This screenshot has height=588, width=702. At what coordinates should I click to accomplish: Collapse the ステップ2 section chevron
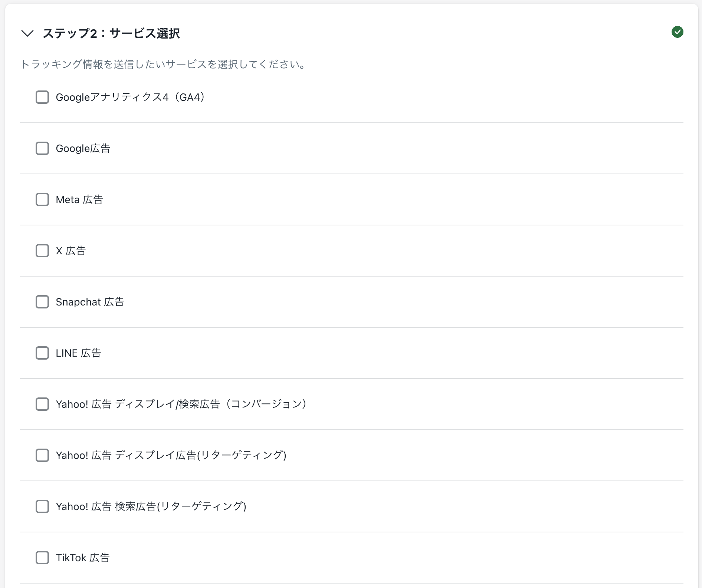coord(28,33)
